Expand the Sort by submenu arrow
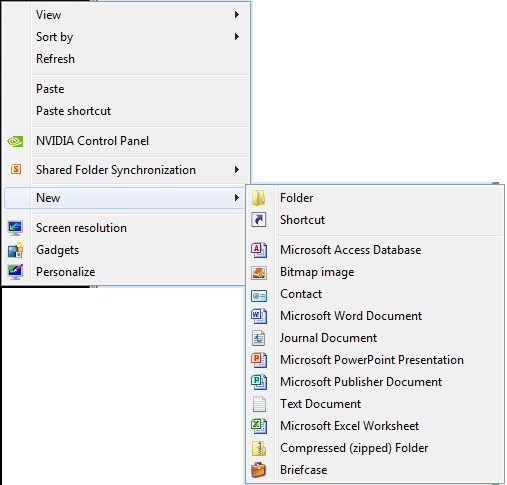The image size is (507, 485). (237, 37)
